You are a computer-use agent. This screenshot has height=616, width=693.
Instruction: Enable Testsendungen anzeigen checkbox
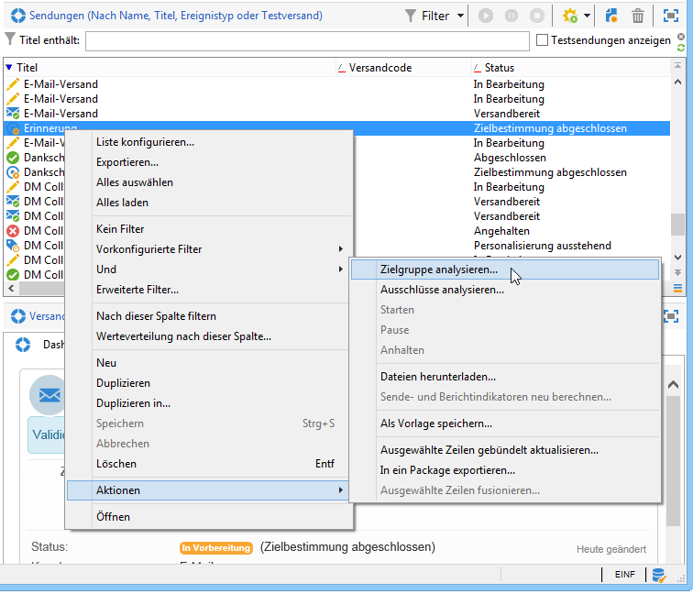pyautogui.click(x=542, y=40)
